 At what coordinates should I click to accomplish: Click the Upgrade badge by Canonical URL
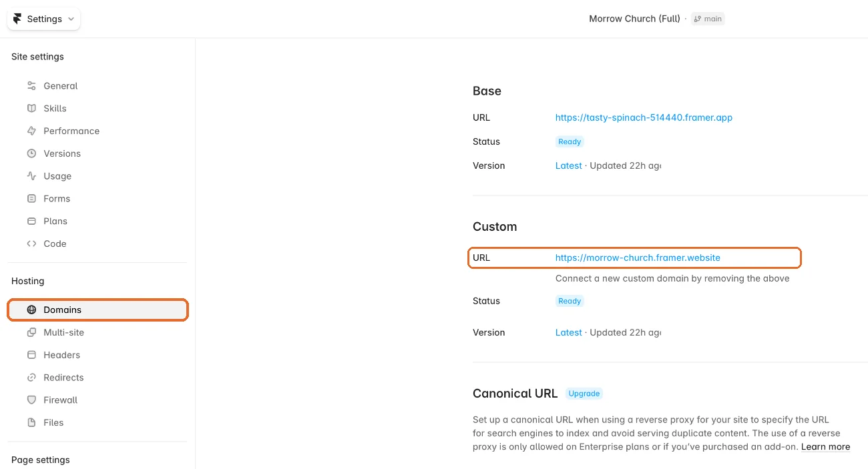[x=584, y=394]
